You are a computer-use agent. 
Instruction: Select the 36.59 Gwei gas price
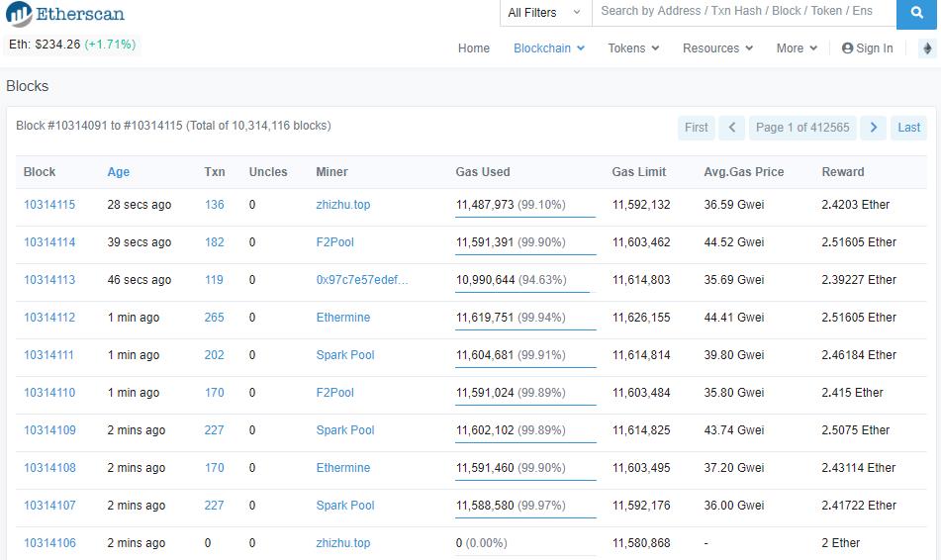(734, 205)
